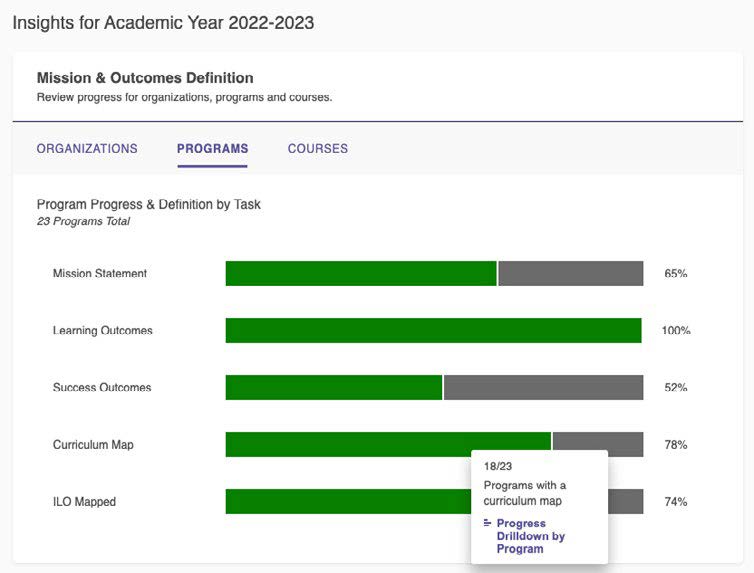This screenshot has width=754, height=573.
Task: Open the Courses tab
Action: [x=318, y=149]
